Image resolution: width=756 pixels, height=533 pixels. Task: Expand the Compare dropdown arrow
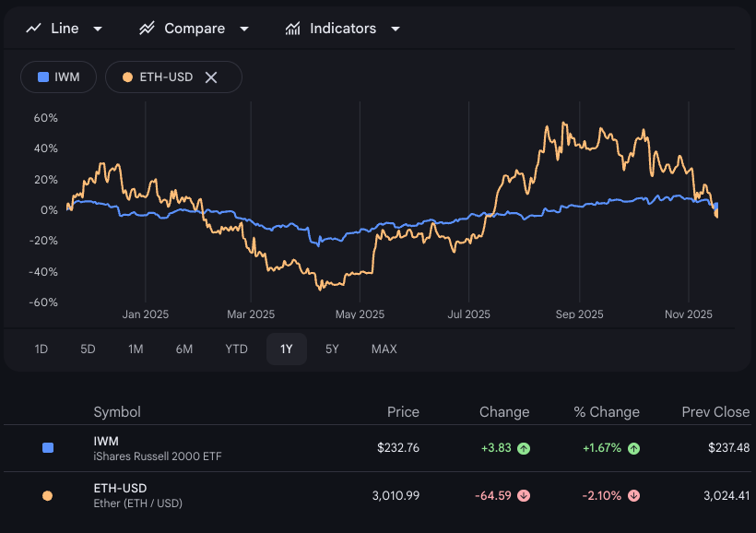coord(244,29)
